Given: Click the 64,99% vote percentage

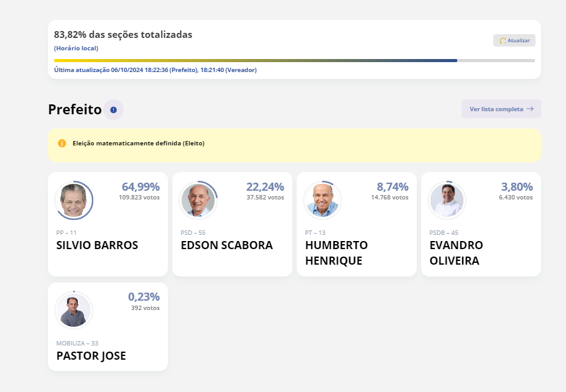Looking at the screenshot, I should 141,186.
